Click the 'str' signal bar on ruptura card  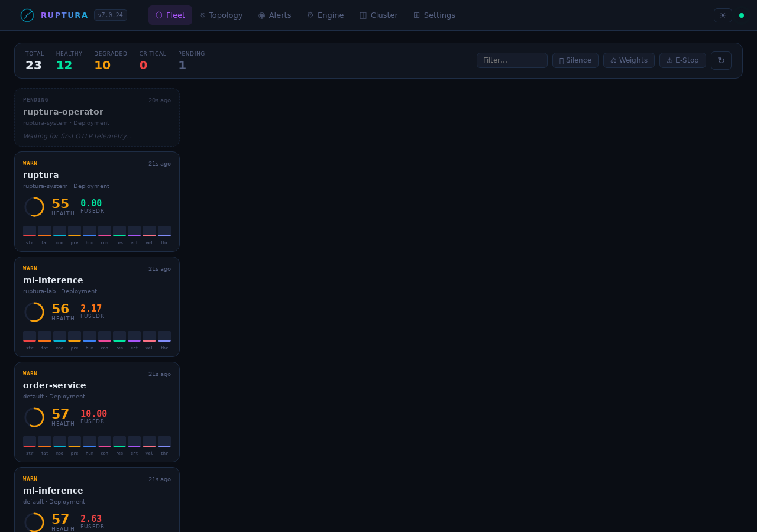[30, 231]
